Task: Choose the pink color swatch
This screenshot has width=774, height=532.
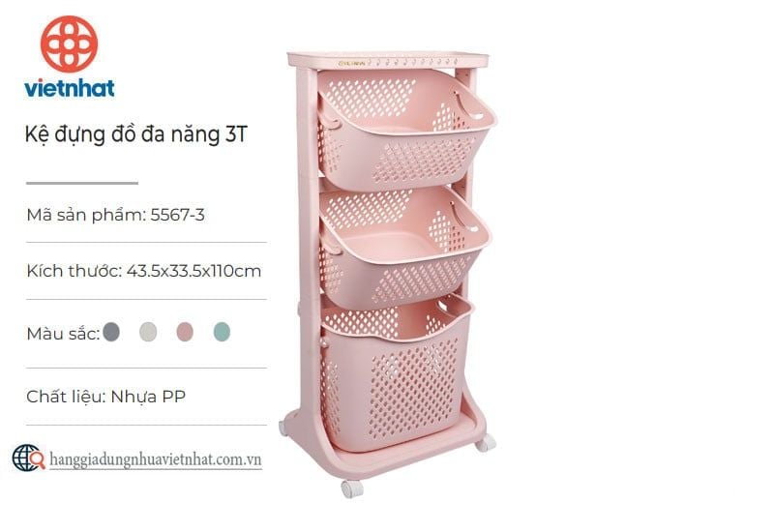Action: pos(185,332)
